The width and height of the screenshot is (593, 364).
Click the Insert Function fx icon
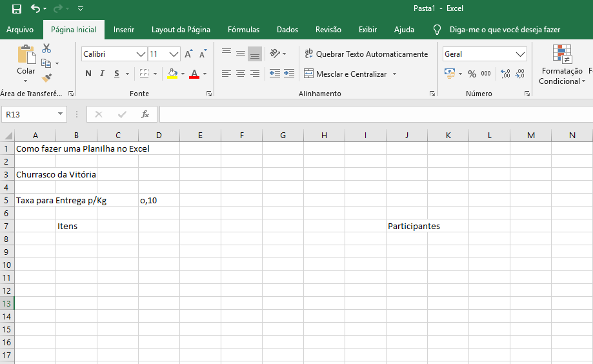145,114
